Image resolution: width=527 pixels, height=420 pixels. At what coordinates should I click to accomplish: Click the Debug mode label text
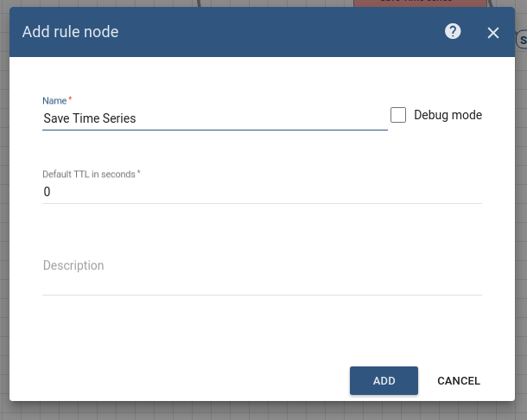[x=448, y=115]
